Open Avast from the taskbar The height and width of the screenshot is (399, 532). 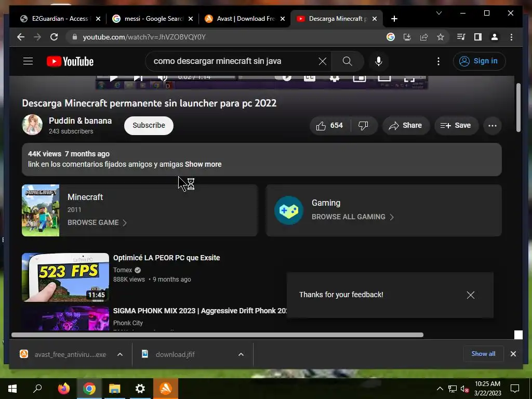(166, 389)
